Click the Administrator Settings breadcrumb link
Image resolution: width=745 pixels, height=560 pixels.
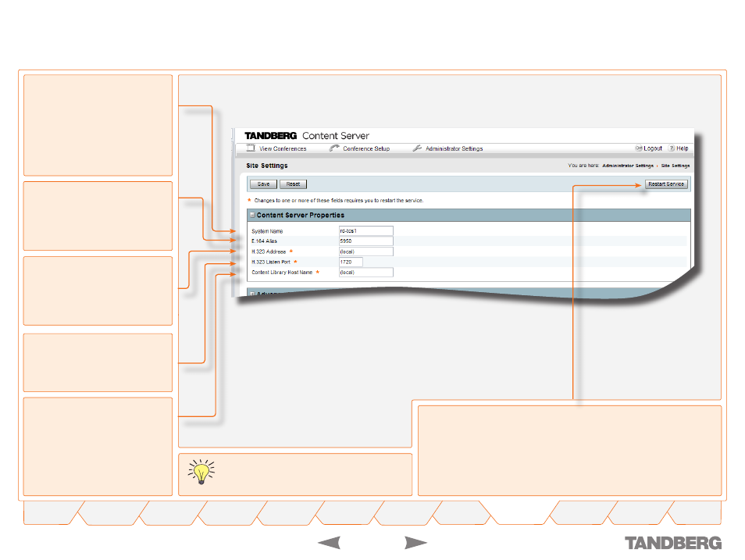coord(628,166)
